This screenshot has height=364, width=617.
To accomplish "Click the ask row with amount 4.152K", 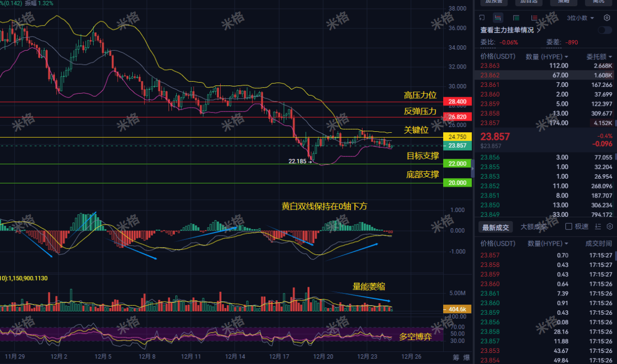I will pos(546,123).
